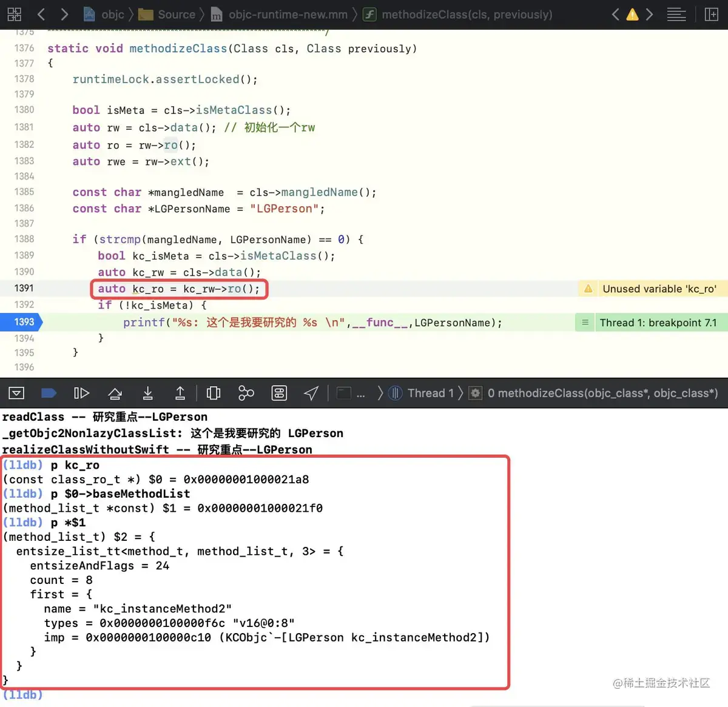The height and width of the screenshot is (707, 728).
Task: Click in the 'runtimeLock.assertLocked();' line
Action: [x=165, y=79]
